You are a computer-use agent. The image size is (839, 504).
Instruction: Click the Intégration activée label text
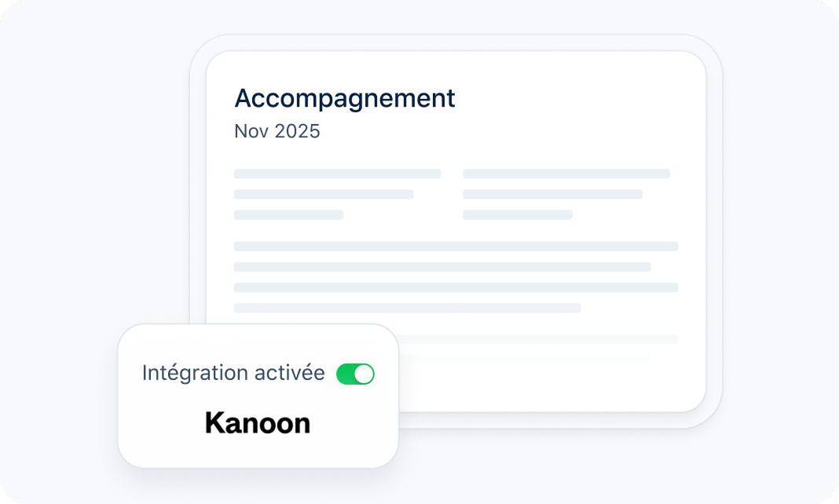[233, 374]
